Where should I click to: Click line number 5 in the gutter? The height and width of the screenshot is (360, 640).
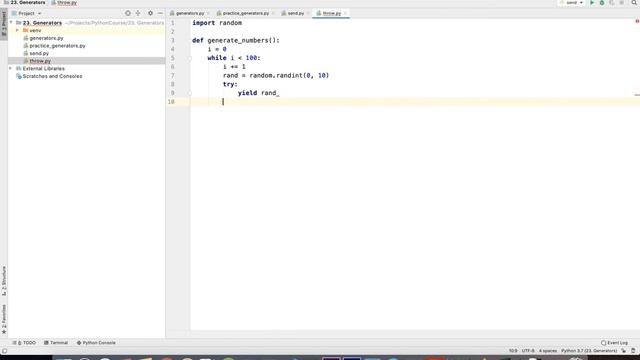click(173, 58)
